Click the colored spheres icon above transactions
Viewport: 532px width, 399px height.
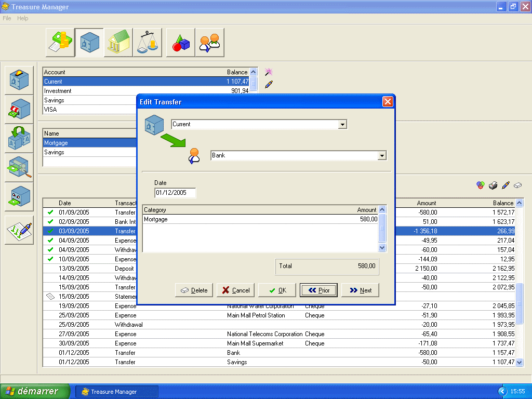(x=481, y=185)
